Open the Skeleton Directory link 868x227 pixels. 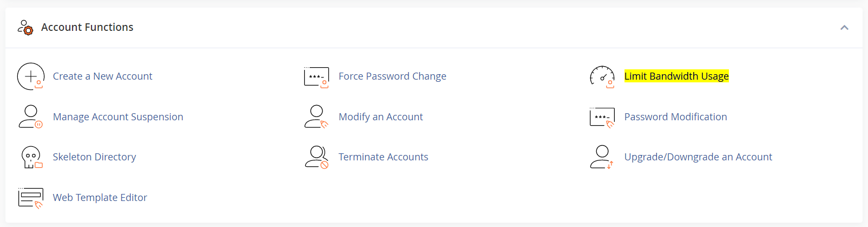pyautogui.click(x=94, y=157)
